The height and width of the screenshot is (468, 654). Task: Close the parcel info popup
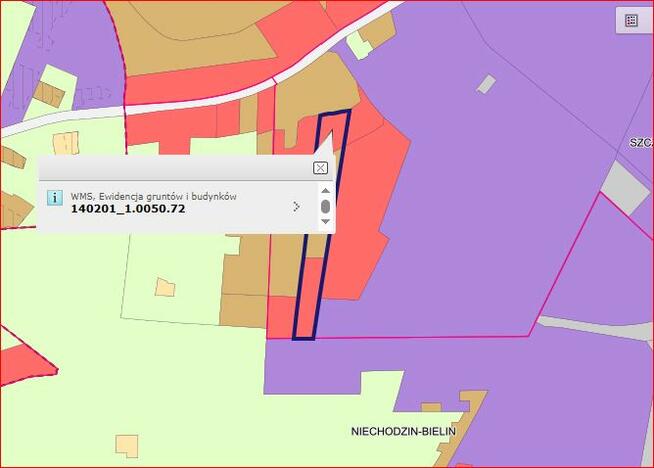coord(320,168)
